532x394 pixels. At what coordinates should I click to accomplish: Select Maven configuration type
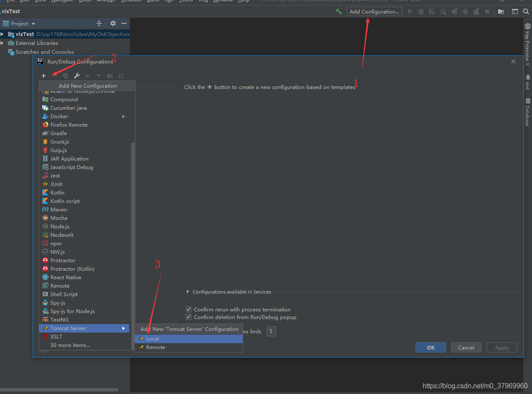[x=84, y=210]
